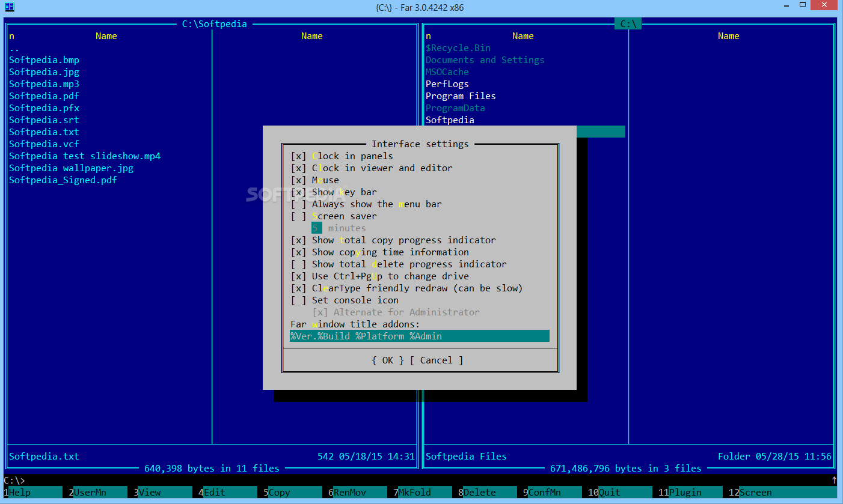Click the 12 Screen key bar item
The height and width of the screenshot is (504, 843).
782,493
